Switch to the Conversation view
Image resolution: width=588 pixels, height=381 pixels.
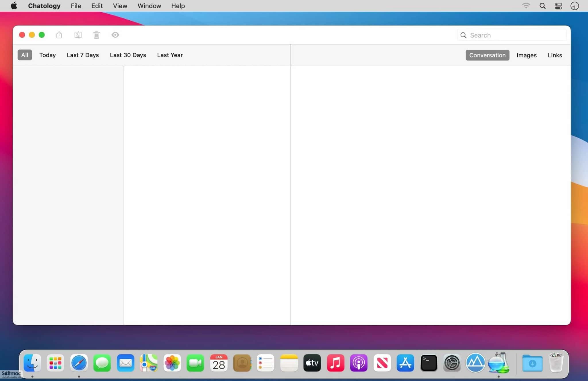pos(488,55)
